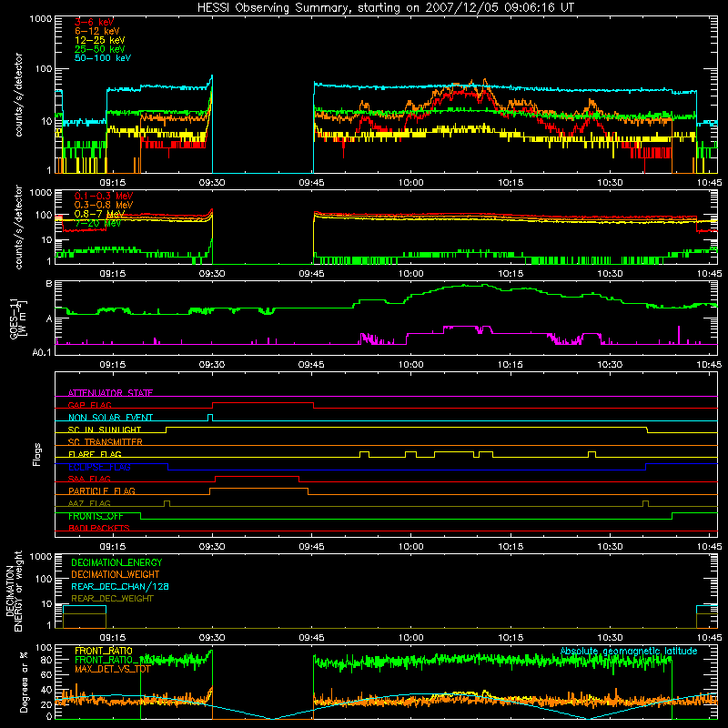The image size is (728, 728).
Task: Click the B tick label on GOES plot
Action: click(49, 284)
